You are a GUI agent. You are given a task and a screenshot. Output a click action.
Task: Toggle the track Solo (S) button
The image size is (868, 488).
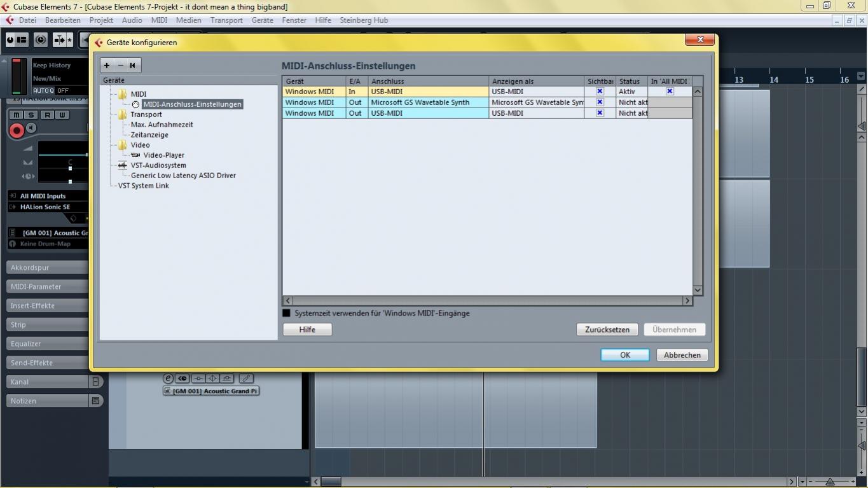[x=31, y=115]
